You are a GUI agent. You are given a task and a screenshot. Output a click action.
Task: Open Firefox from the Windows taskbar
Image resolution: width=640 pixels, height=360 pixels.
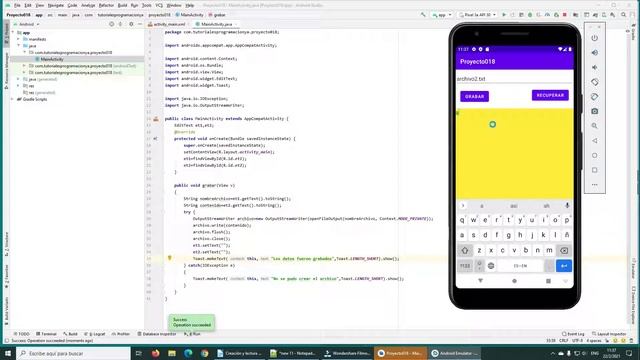point(156,353)
